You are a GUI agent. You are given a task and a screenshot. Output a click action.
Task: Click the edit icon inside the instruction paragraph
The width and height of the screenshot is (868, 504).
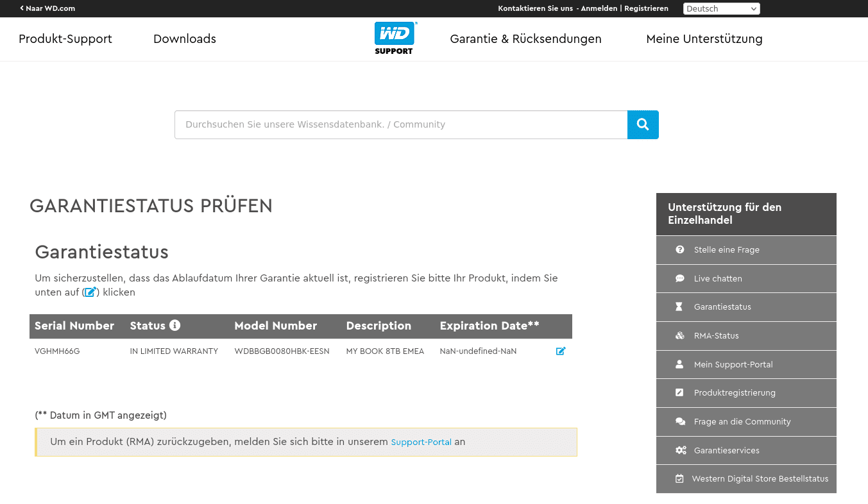coord(90,292)
